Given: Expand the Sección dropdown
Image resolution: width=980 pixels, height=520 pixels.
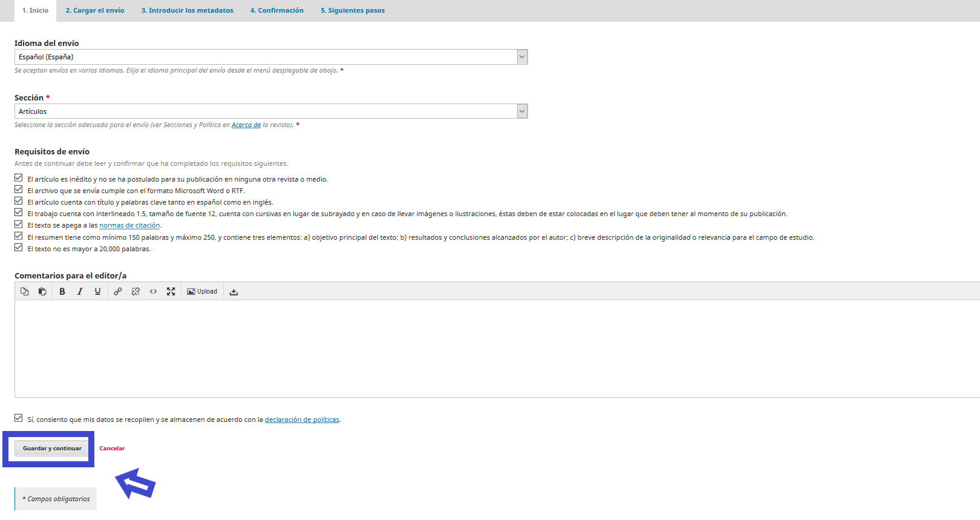Looking at the screenshot, I should click(x=271, y=111).
